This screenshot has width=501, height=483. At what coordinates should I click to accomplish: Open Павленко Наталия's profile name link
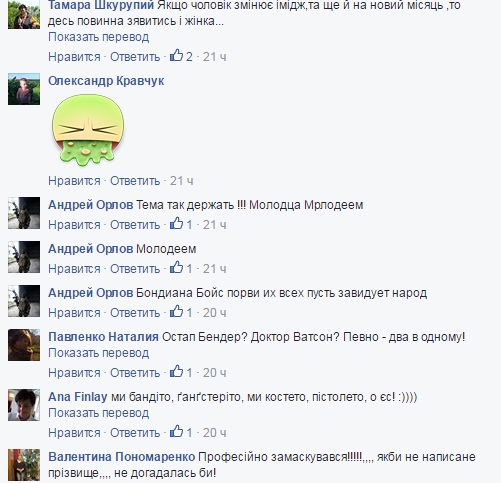pos(103,337)
